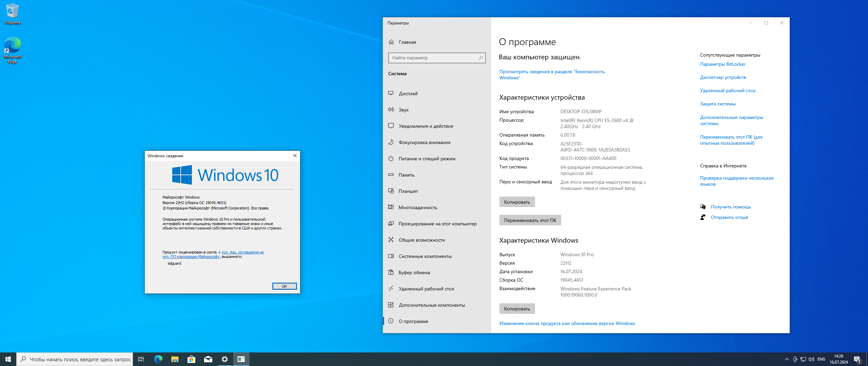
Task: Click Microsoft Store taskbar icon
Action: 191,359
